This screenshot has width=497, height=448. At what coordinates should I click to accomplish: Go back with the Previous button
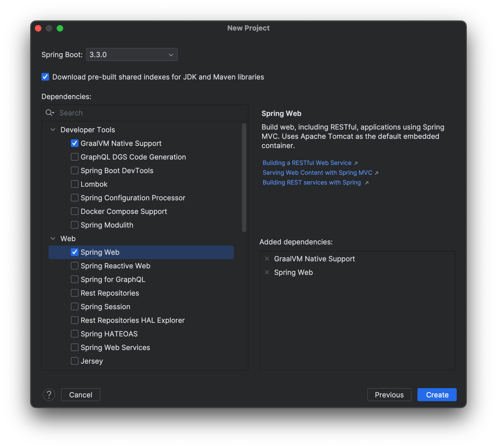pos(389,395)
